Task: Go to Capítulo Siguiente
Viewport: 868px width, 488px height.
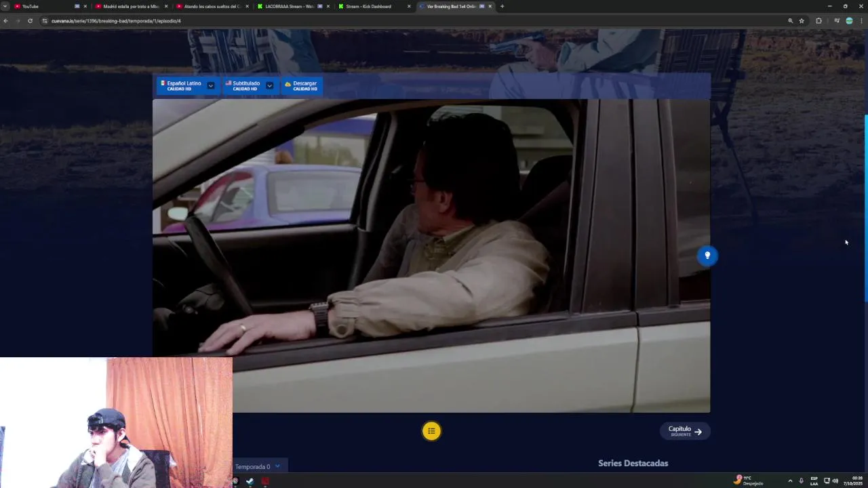Action: click(685, 431)
